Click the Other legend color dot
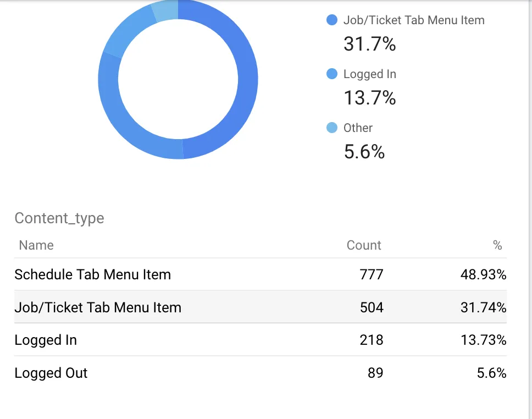The image size is (532, 419). 331,128
